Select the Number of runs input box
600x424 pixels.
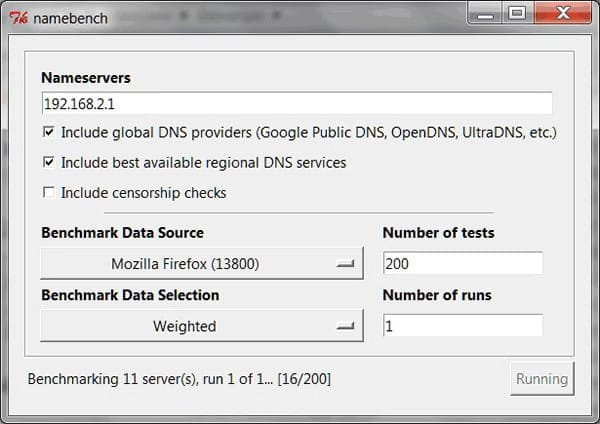click(462, 325)
